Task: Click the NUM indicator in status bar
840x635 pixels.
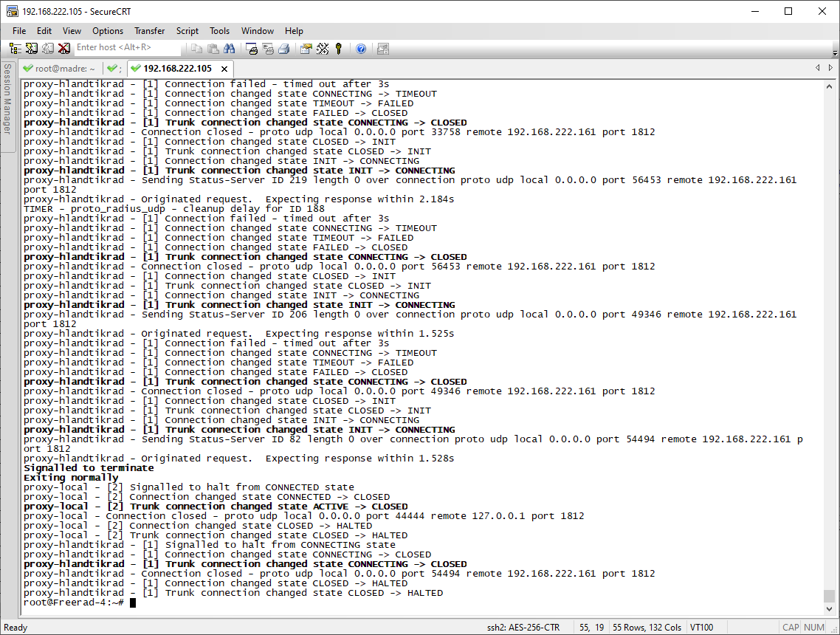Action: coord(813,628)
